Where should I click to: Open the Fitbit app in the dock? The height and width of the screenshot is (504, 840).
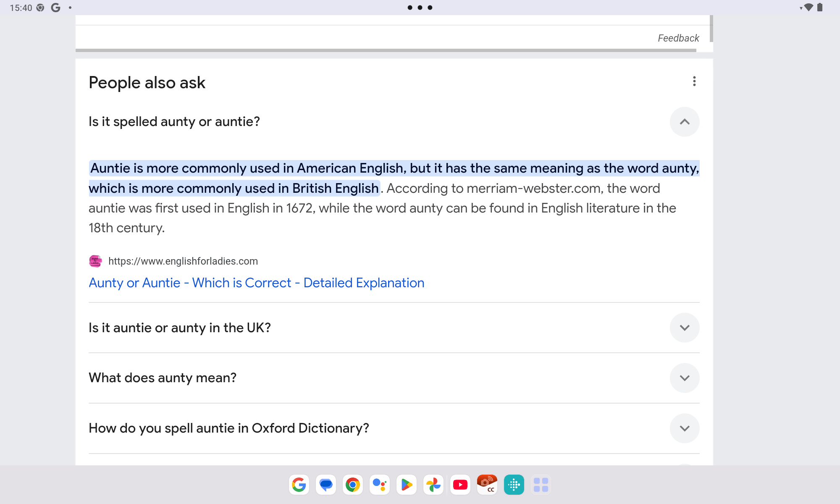click(514, 485)
